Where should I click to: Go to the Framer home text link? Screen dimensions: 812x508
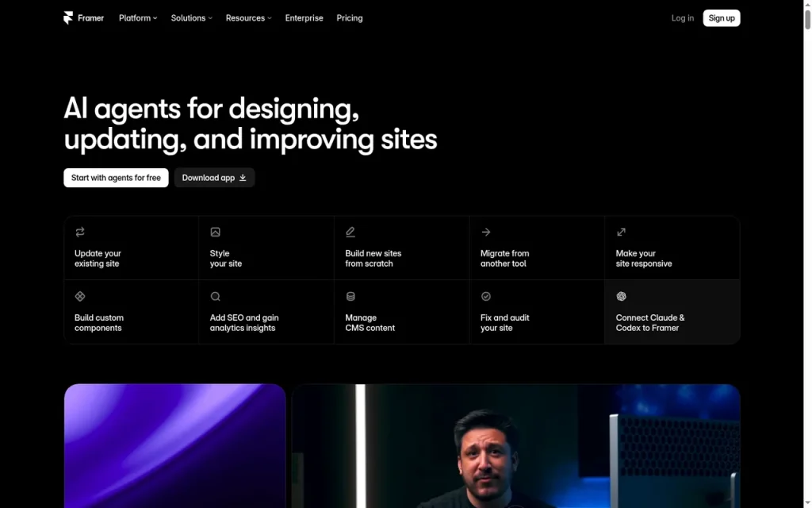coord(90,17)
